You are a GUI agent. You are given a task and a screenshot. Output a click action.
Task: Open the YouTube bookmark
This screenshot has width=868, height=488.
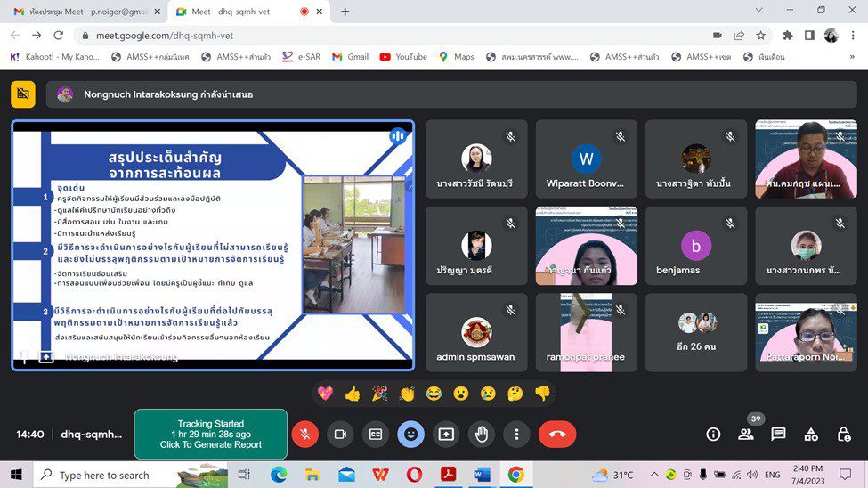point(403,56)
